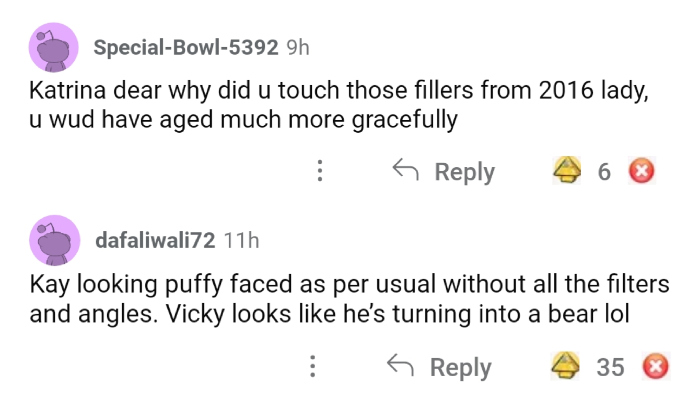
Task: Upvote dafaliwali72's comment
Action: coord(567,367)
